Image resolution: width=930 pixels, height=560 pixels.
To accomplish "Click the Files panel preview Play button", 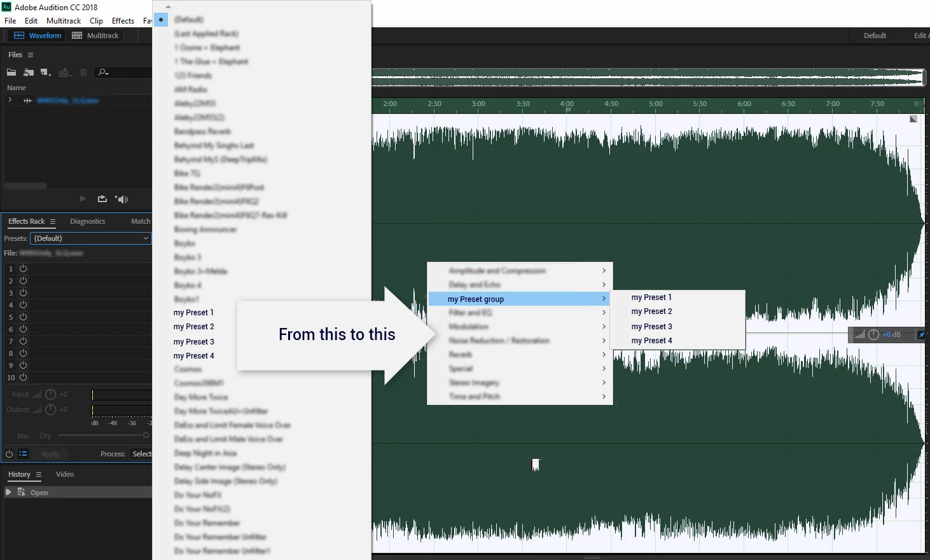I will tap(83, 199).
